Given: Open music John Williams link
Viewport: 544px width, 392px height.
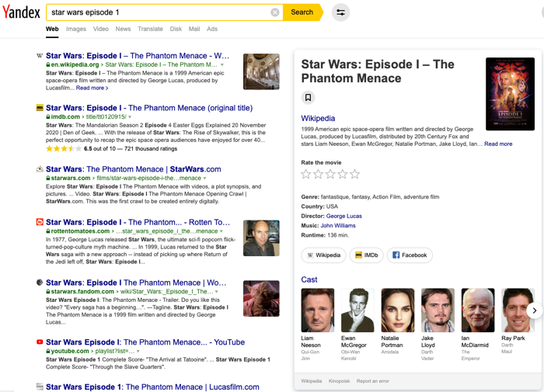Looking at the screenshot, I should pos(338,226).
